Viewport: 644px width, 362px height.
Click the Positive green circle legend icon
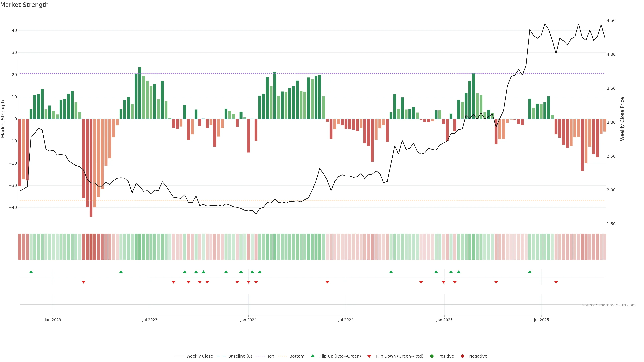coord(432,356)
